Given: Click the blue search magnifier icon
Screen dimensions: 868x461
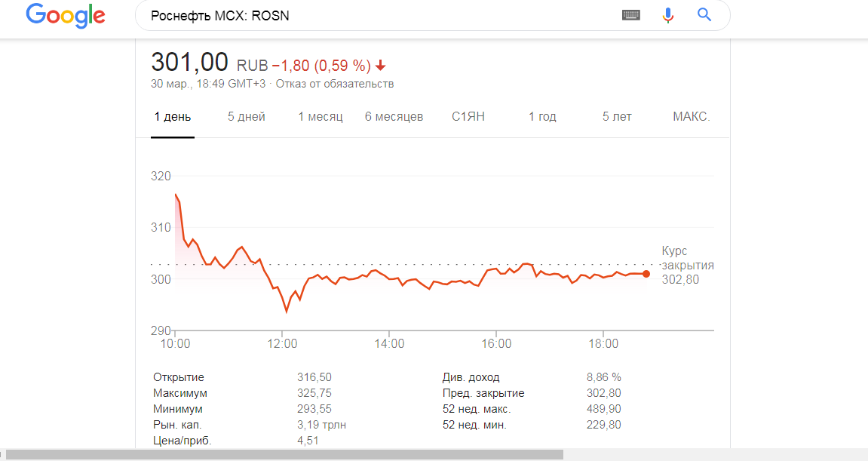Looking at the screenshot, I should [x=704, y=15].
